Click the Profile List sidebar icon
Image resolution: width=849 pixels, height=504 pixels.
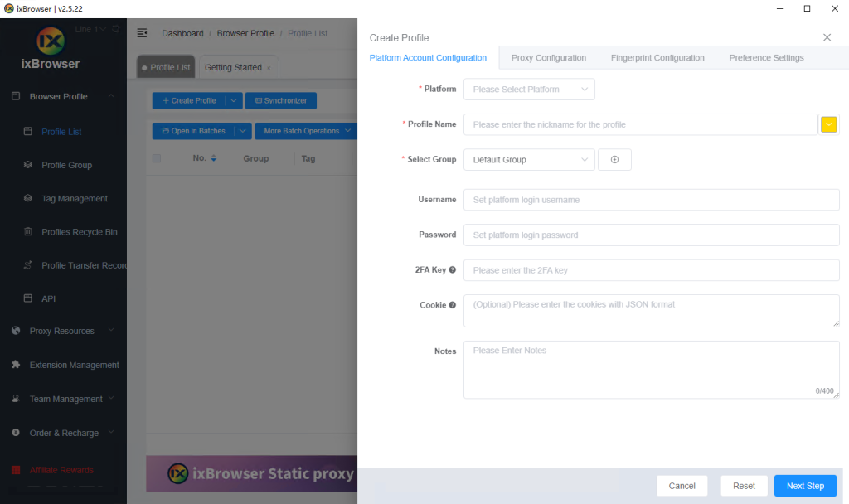(28, 132)
